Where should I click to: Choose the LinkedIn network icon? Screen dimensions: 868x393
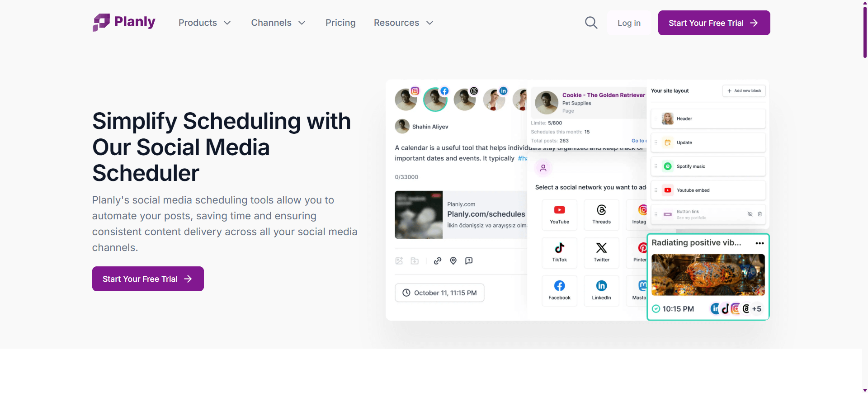[601, 286]
